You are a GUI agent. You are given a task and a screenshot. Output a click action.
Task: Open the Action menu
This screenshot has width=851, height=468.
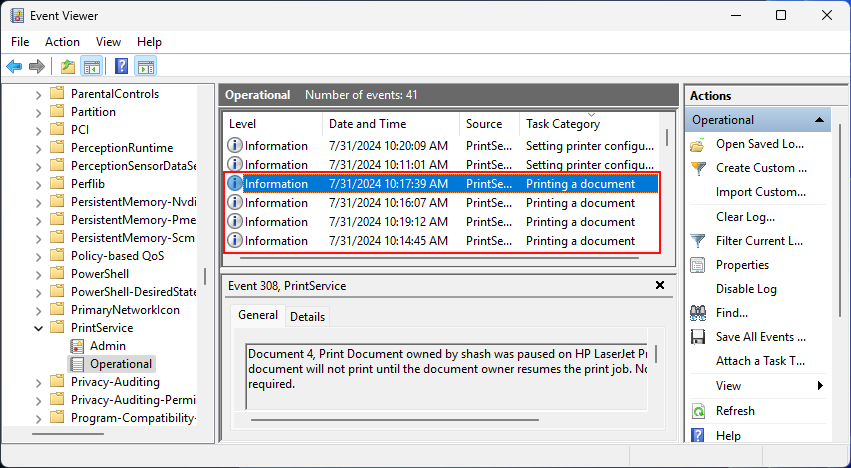point(62,42)
